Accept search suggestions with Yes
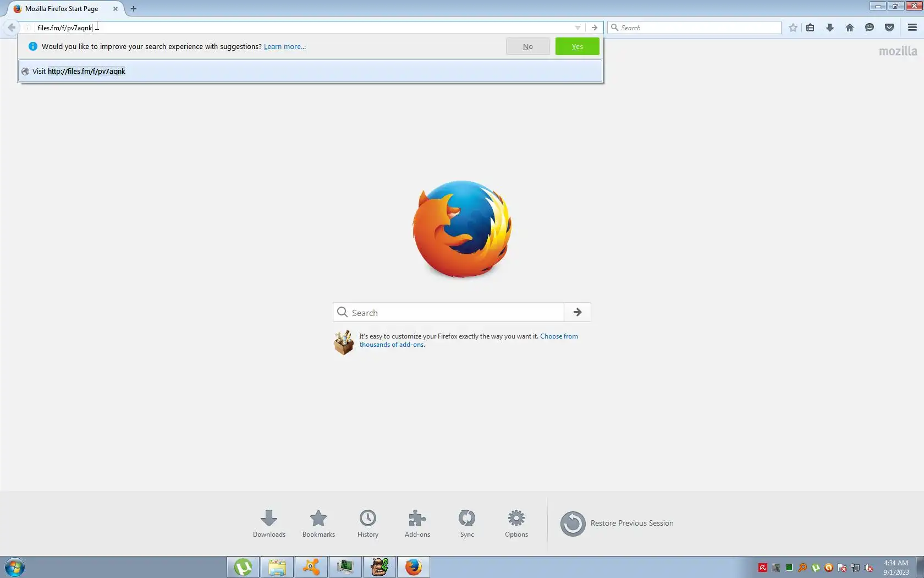Viewport: 924px width, 578px height. 577,47
